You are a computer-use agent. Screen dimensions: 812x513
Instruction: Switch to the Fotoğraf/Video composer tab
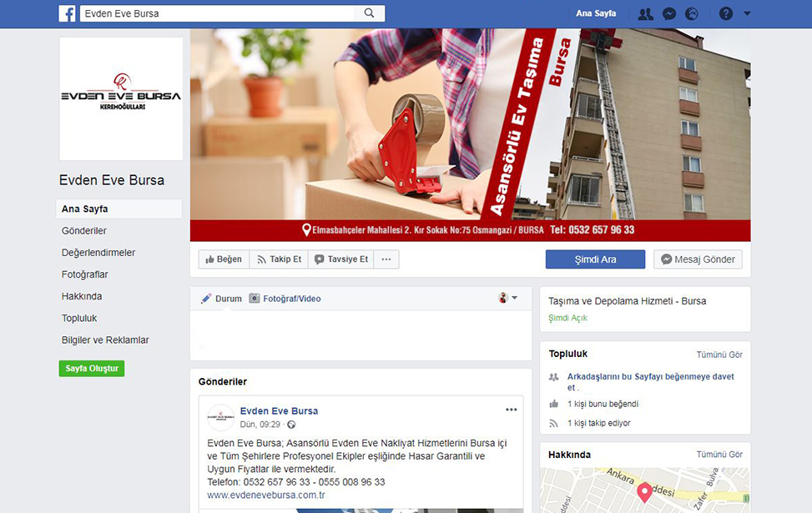(285, 299)
